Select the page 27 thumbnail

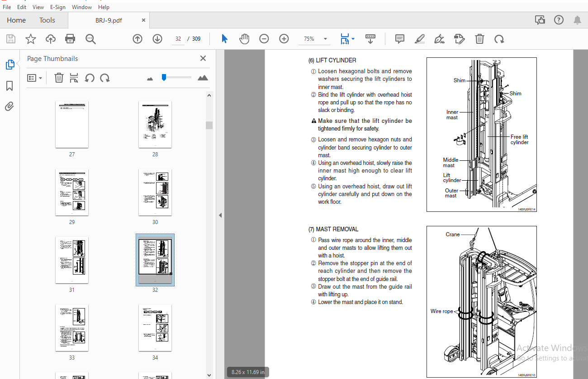72,124
